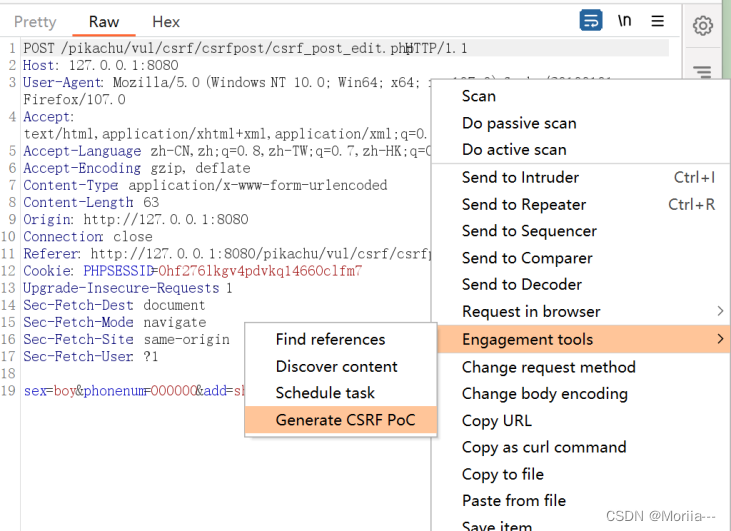The height and width of the screenshot is (531, 731).
Task: Select Send to Decoder
Action: (x=580, y=284)
